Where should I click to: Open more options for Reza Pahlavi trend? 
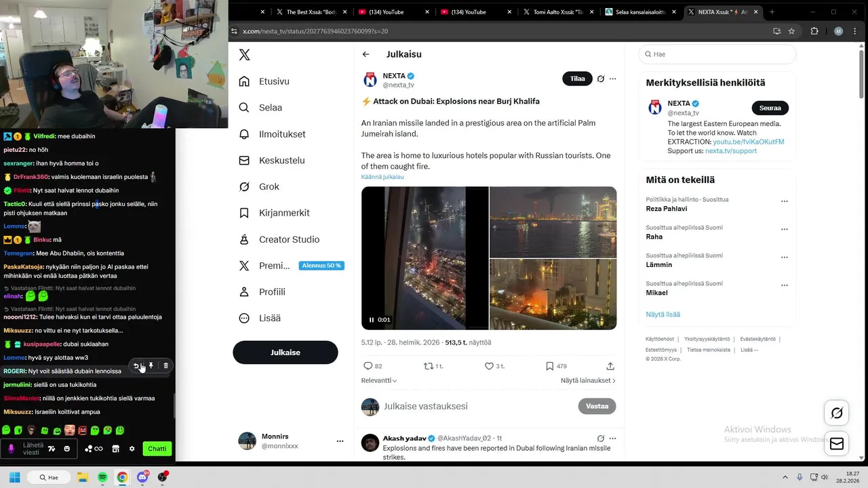[x=785, y=201]
